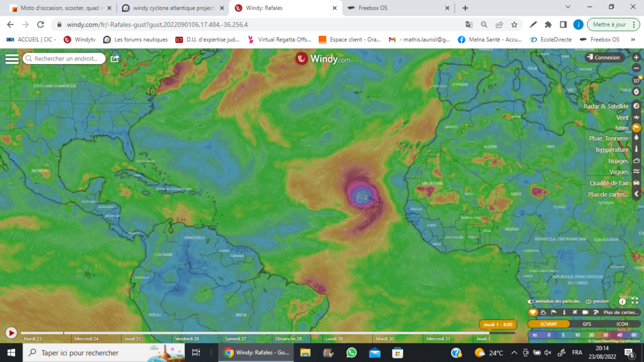Open the Virtual Regatta Offs... bookmark

click(279, 40)
